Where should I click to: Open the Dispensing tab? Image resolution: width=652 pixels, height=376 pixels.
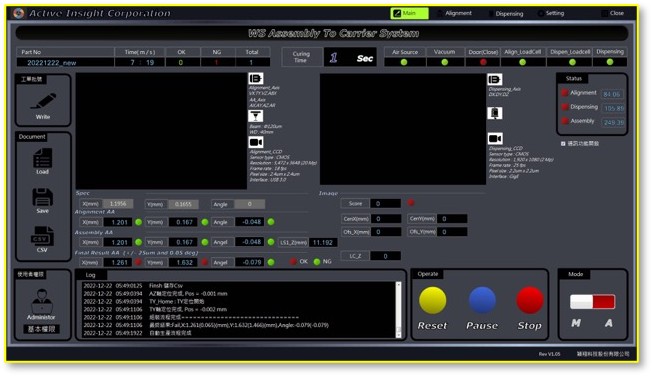pos(505,14)
